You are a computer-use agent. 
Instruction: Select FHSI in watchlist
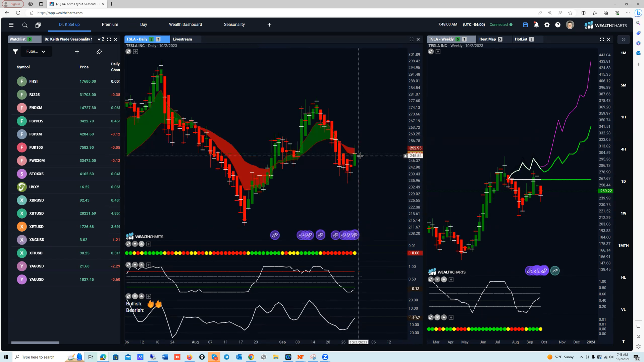pos(64,81)
